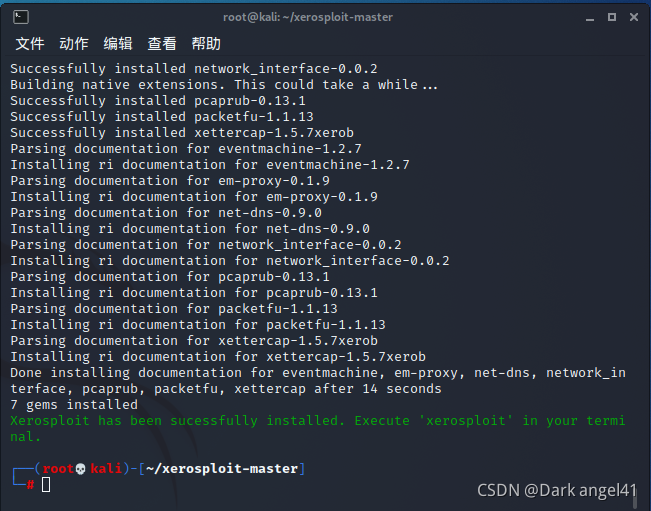651x511 pixels.
Task: Open the 编辑 menu
Action: [x=118, y=44]
